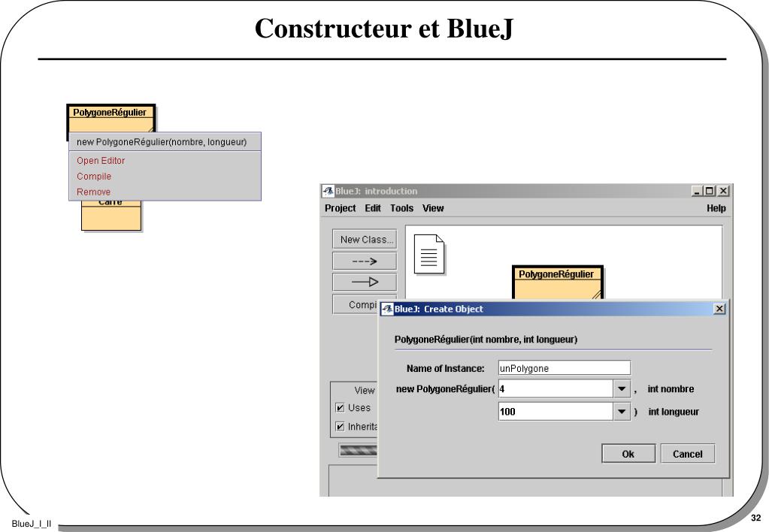This screenshot has height=532, width=769.
Task: Click the inheritance arrow button
Action: click(x=365, y=282)
